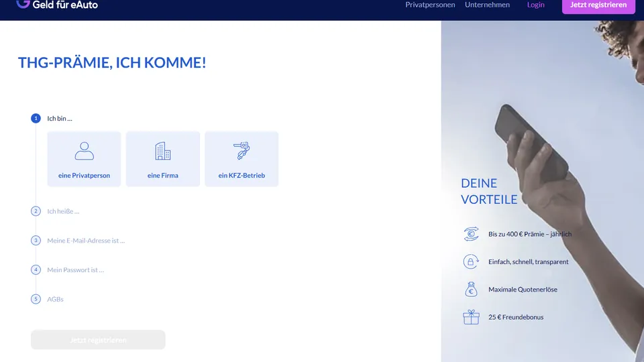Select the 'ein KFZ-Betrieb' option card
The width and height of the screenshot is (644, 362).
[x=241, y=159]
